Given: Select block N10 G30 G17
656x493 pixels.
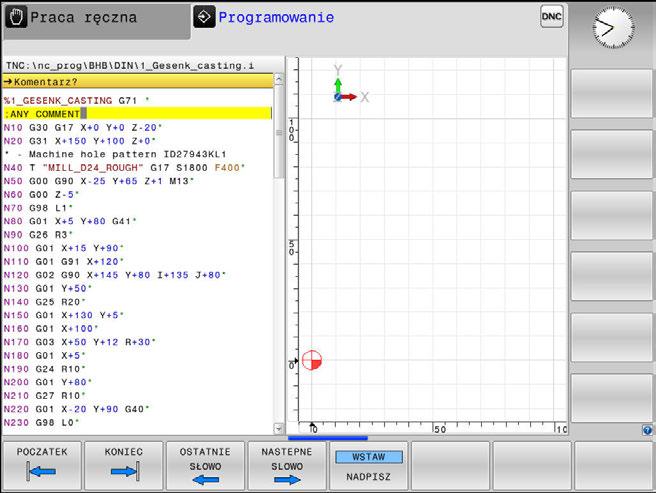Looking at the screenshot, I should pos(82,127).
